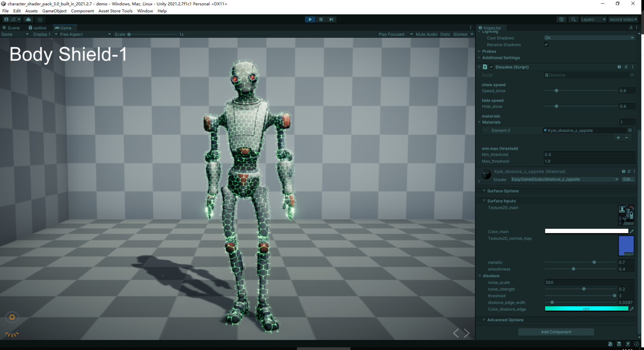The image size is (644, 350).
Task: Click the cloud collaborate icon next to JZ
Action: (x=28, y=19)
